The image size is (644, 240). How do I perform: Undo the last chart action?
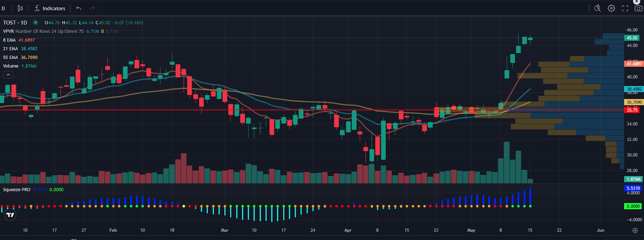tap(79, 8)
